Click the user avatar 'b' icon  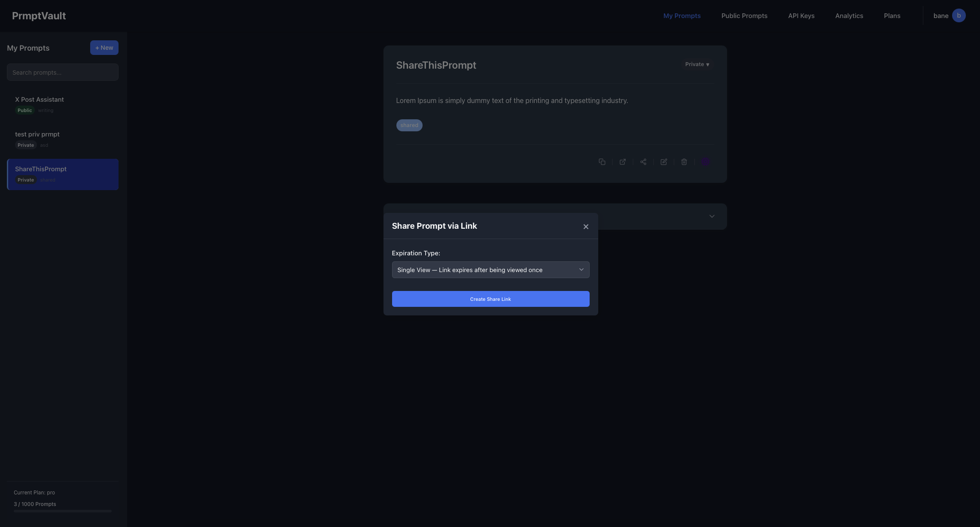(x=959, y=15)
